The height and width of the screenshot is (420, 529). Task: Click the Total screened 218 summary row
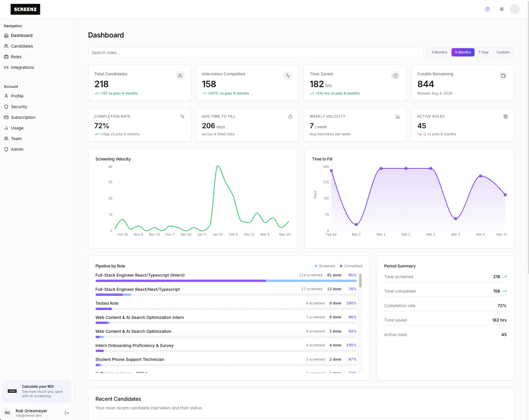[x=445, y=277]
